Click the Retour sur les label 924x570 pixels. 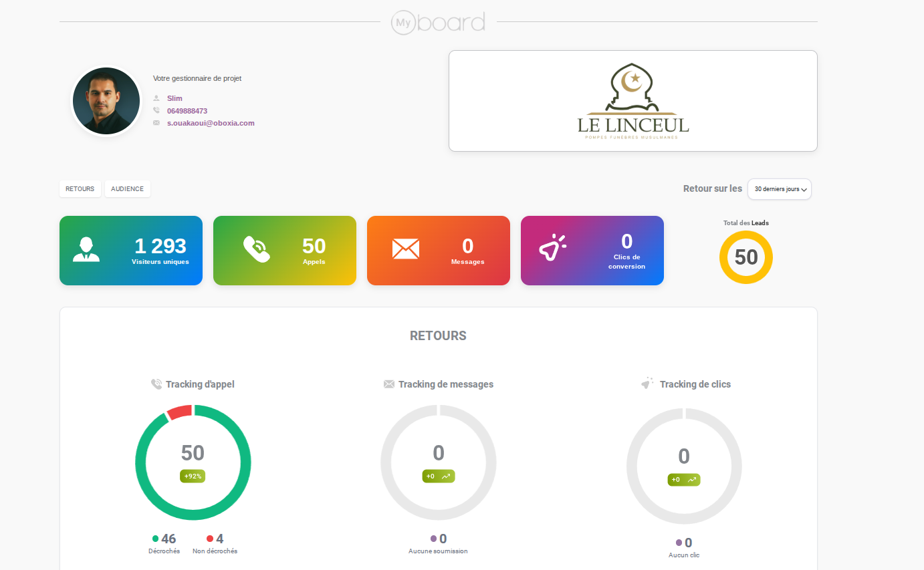713,189
